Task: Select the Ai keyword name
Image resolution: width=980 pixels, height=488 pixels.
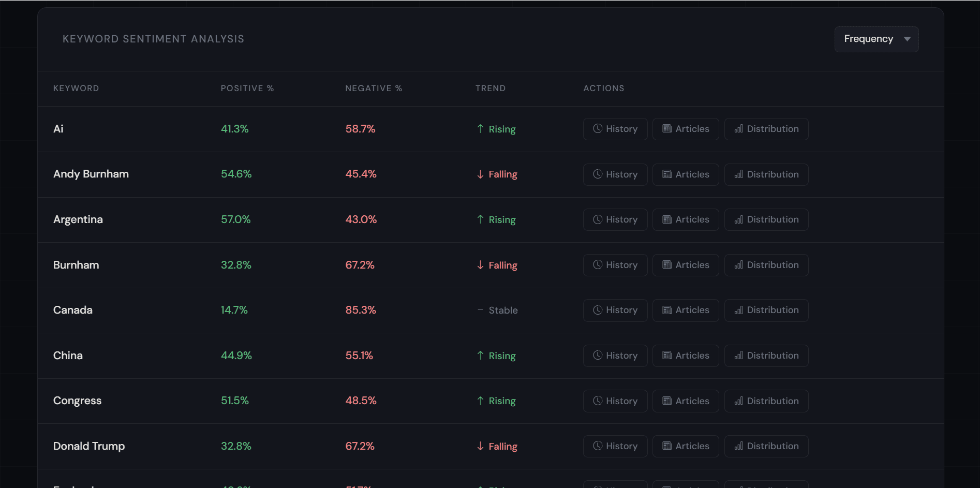Action: (58, 129)
